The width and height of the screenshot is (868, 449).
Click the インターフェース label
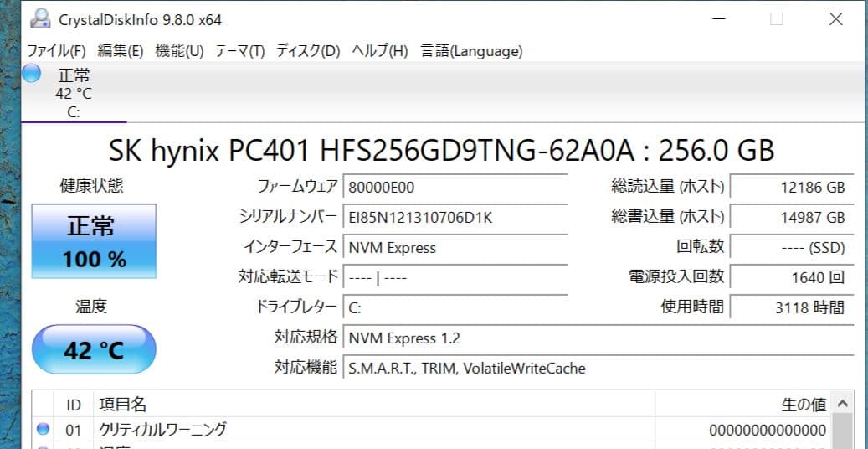click(290, 246)
